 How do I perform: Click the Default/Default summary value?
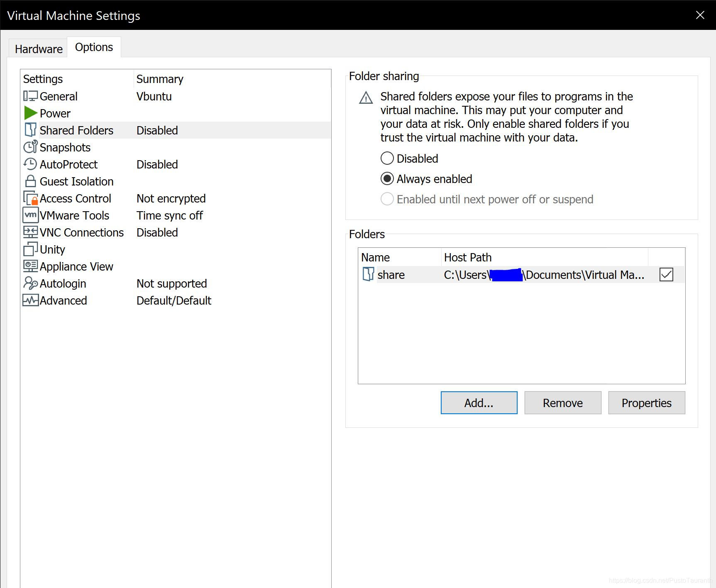point(174,300)
